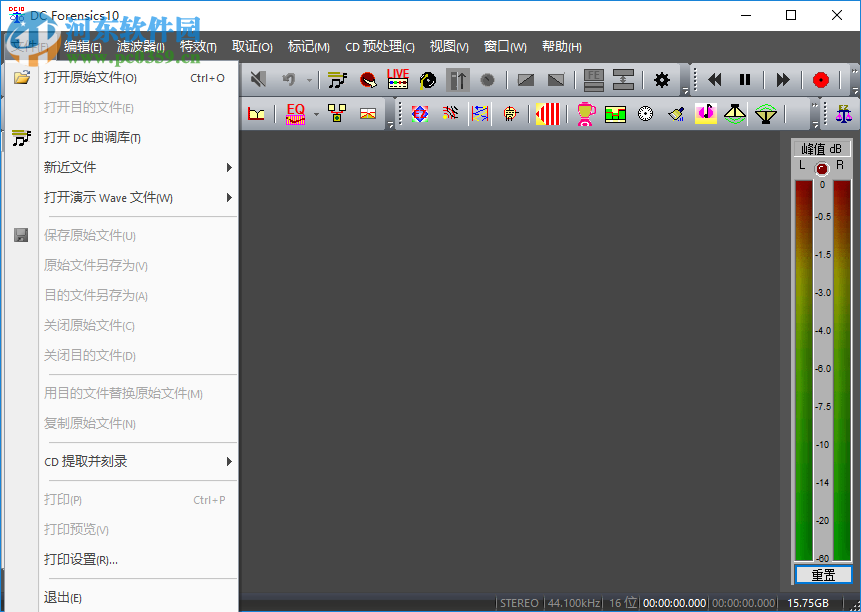Screen dimensions: 861x612
Task: Expand the 打开演示 Wave 文件 submenu arrow
Action: (230, 198)
